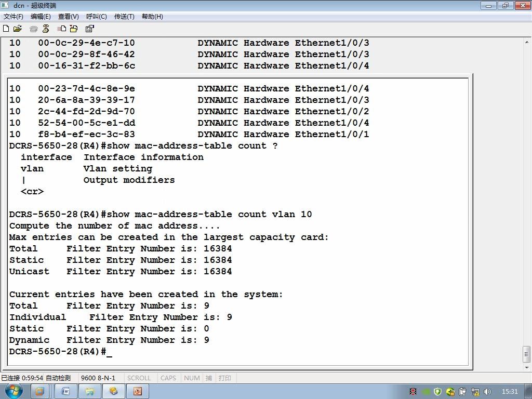Open the file explorer taskbar button
Viewport: 532px width, 399px height.
tap(90, 392)
